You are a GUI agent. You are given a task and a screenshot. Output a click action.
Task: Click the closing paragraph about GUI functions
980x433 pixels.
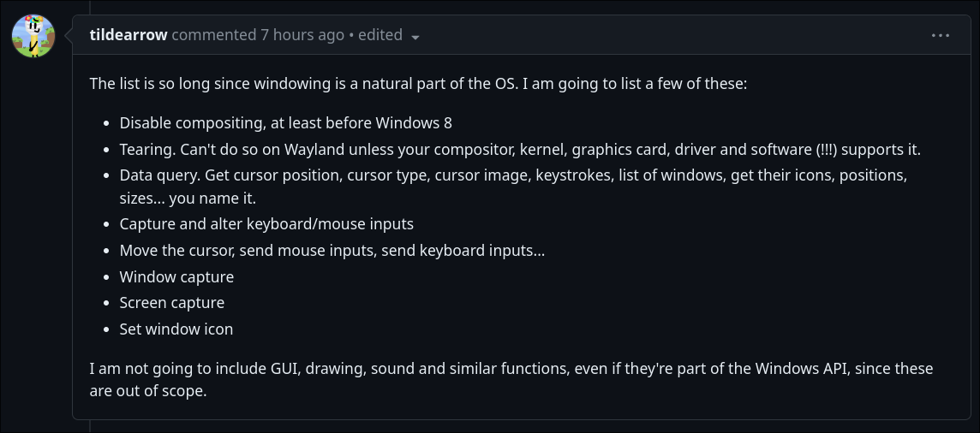(511, 369)
